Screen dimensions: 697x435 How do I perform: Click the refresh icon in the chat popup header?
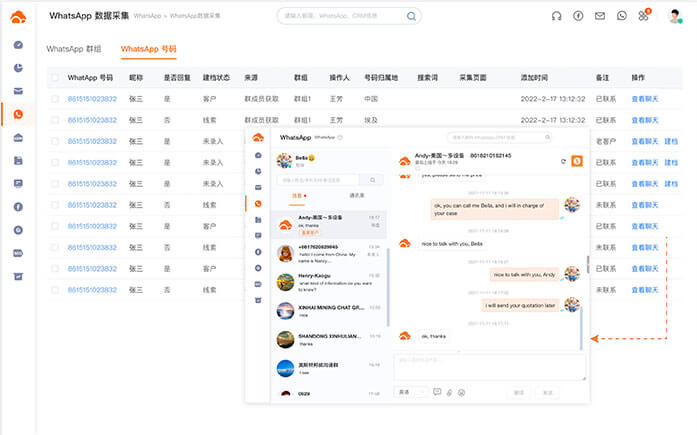coord(563,161)
